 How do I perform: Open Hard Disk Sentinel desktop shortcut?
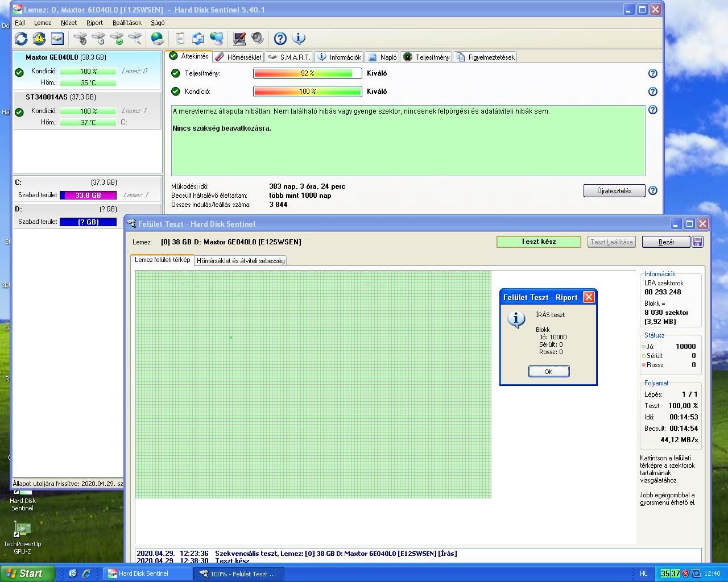tap(22, 500)
